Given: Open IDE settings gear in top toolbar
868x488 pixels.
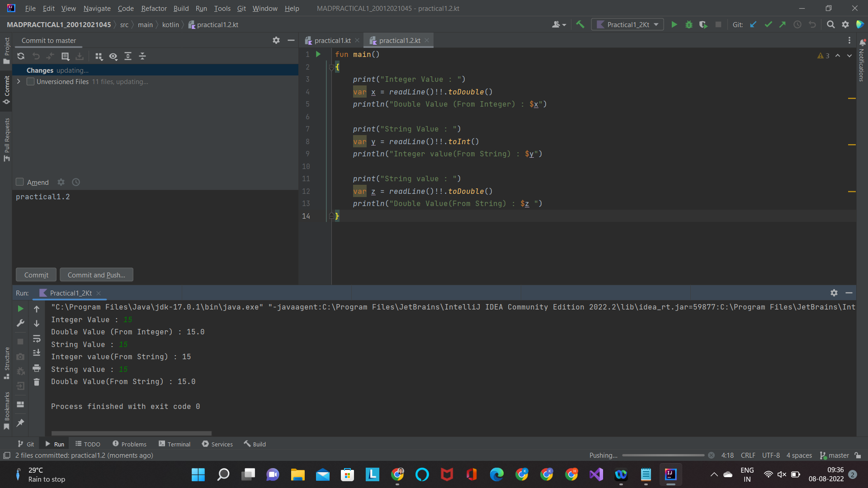Looking at the screenshot, I should pyautogui.click(x=845, y=24).
